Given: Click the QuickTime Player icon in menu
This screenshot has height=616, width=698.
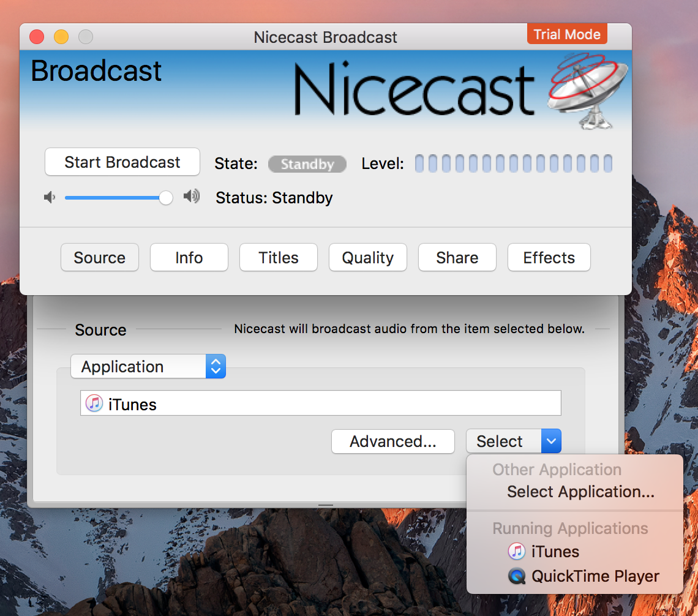Looking at the screenshot, I should pos(517,576).
